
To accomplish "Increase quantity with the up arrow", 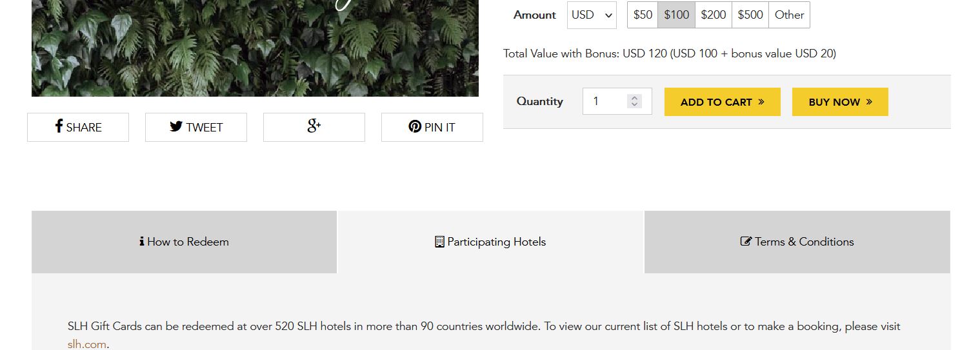I will click(634, 98).
